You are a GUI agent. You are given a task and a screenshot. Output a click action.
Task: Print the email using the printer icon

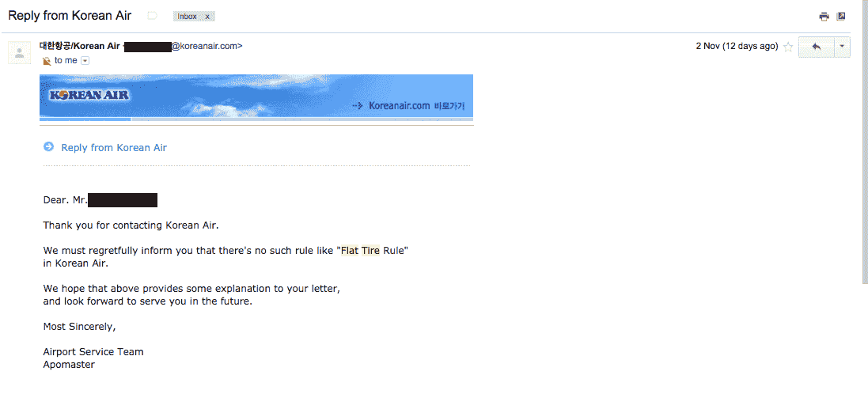(824, 17)
